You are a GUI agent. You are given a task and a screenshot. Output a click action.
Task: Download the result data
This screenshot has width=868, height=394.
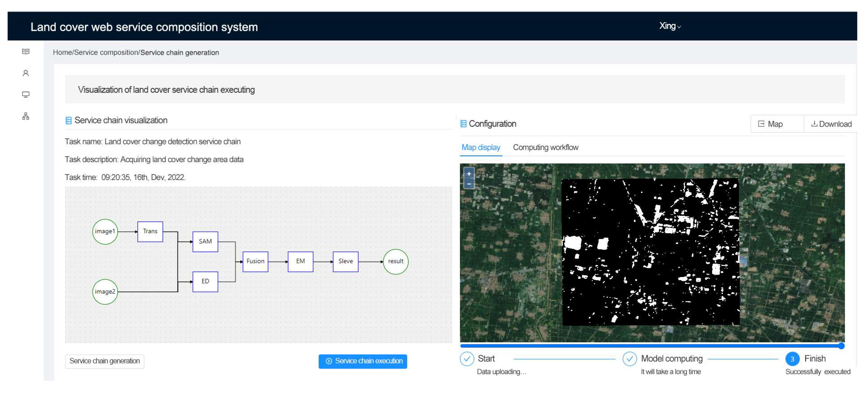point(831,124)
